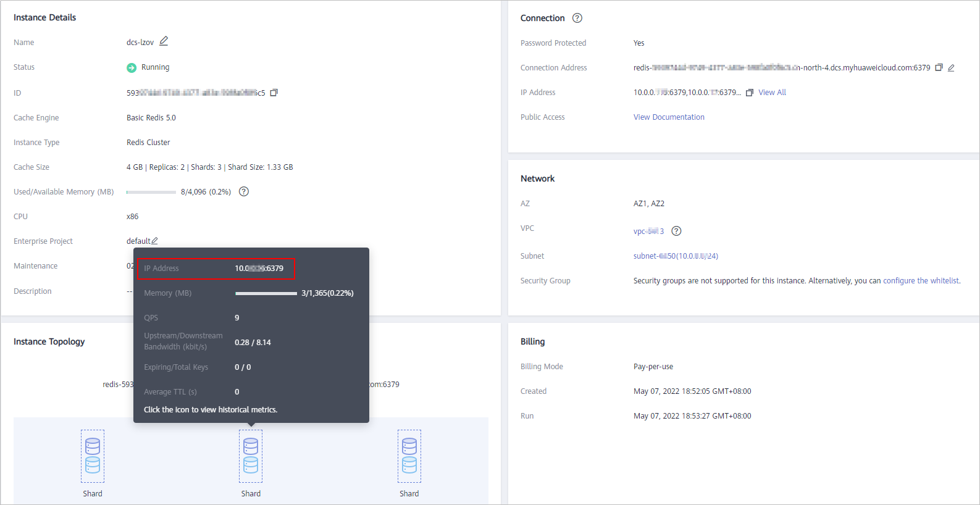
Task: Select the Expiring/Total Keys value 0 / 0
Action: pos(243,367)
